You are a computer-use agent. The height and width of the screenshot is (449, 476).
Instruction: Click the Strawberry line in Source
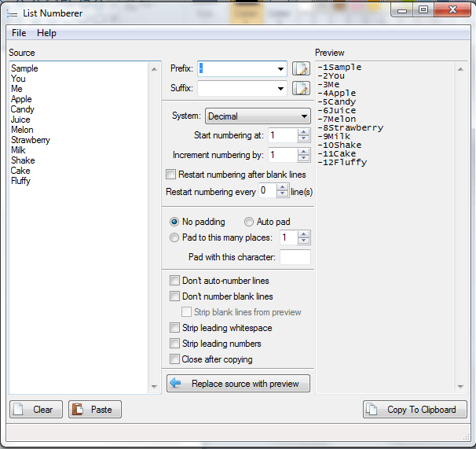click(31, 140)
